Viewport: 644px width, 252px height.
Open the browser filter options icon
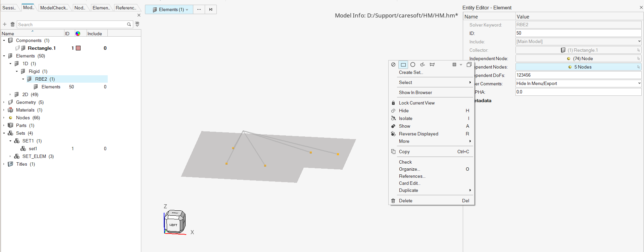tap(137, 24)
